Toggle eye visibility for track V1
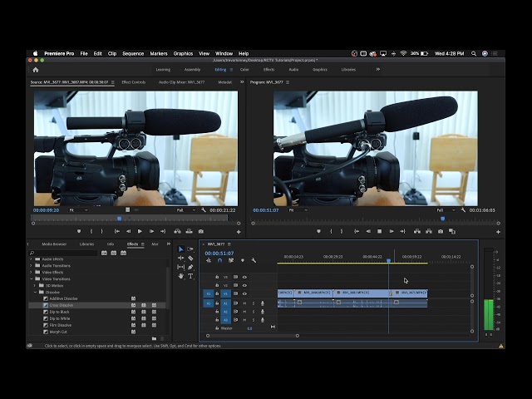Viewport: 532px width, 399px height. click(244, 293)
